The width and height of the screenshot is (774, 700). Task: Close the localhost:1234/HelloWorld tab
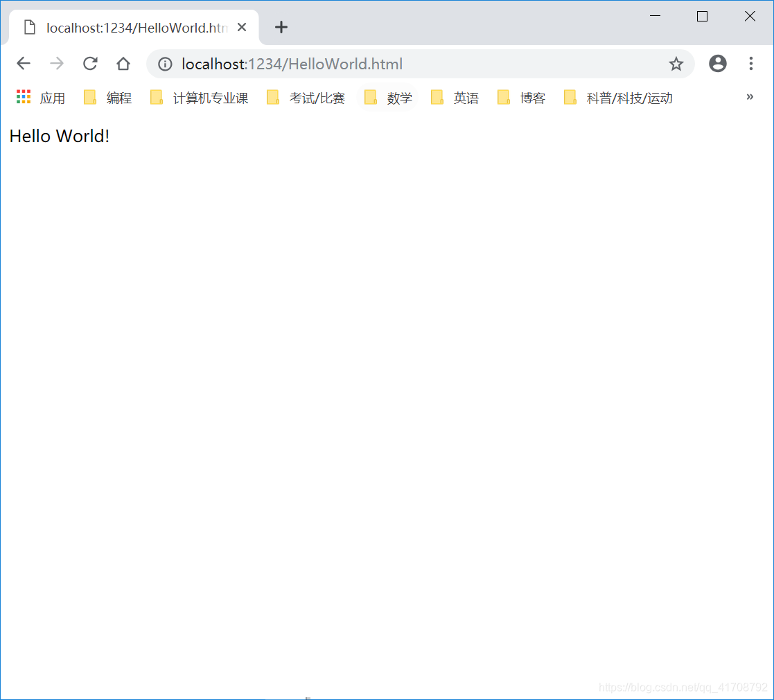pyautogui.click(x=241, y=27)
